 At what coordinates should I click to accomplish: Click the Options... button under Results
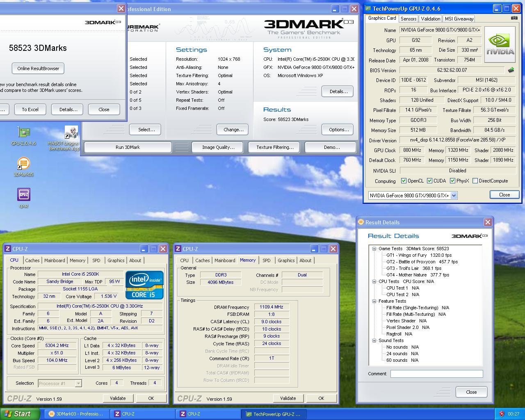(338, 130)
